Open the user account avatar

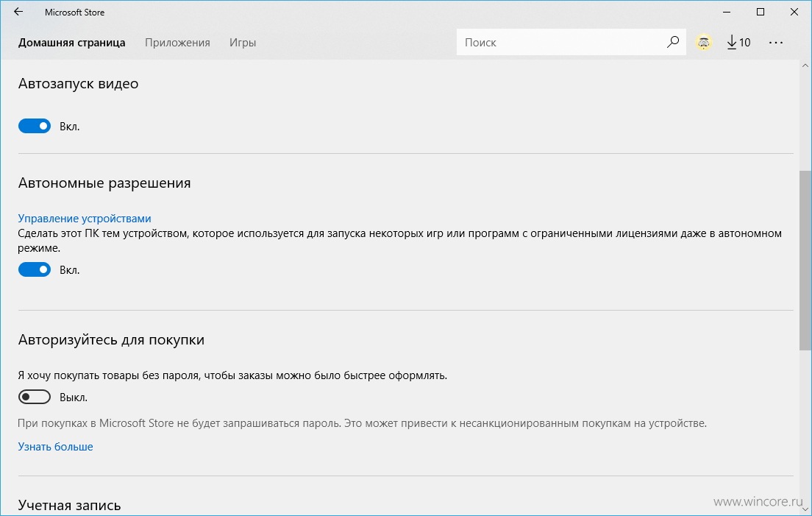pos(703,43)
